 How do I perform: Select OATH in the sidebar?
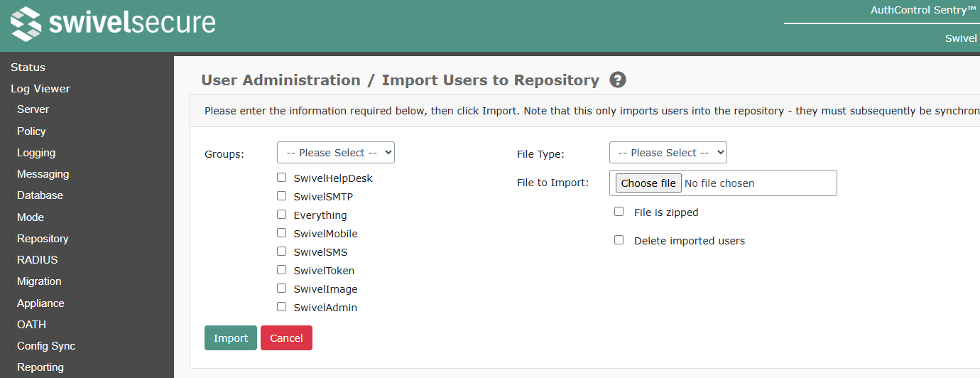click(x=31, y=325)
